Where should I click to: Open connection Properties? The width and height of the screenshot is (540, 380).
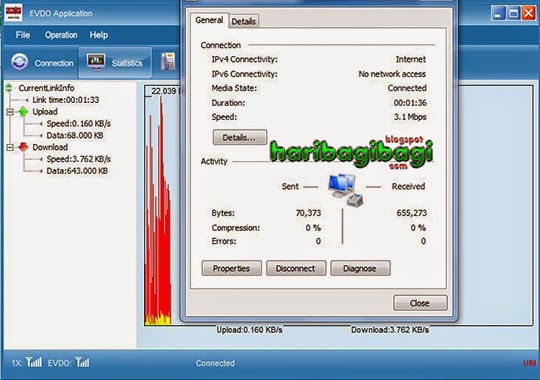tap(231, 268)
